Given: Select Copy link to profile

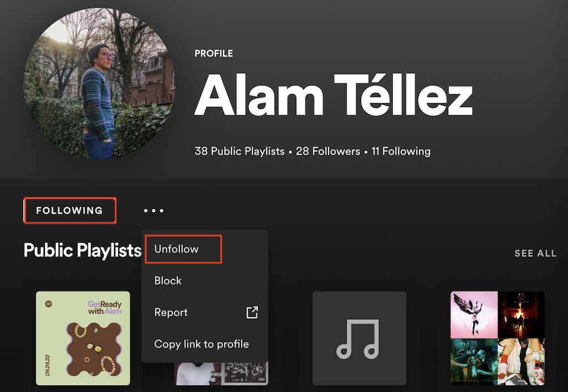Looking at the screenshot, I should click(x=201, y=344).
